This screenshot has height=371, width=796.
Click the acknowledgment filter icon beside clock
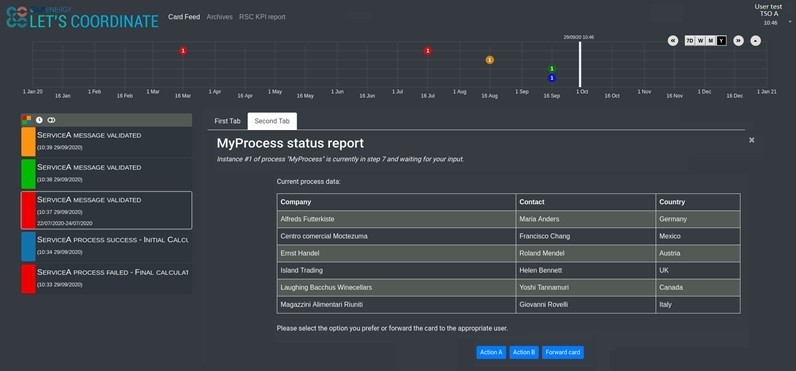[x=51, y=120]
